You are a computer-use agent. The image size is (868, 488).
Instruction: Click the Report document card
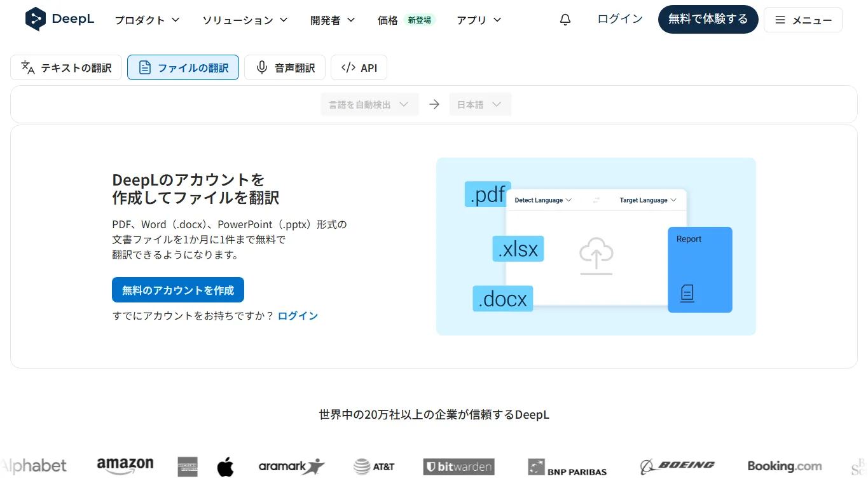[x=700, y=269]
